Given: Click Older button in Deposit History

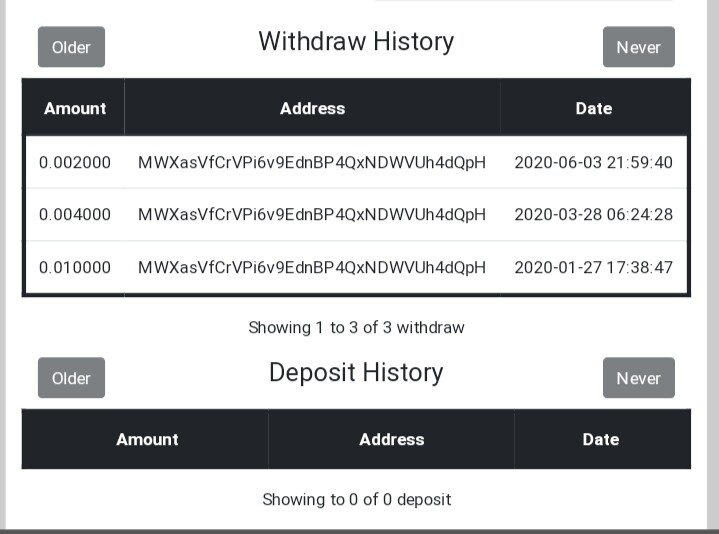Looking at the screenshot, I should [71, 378].
